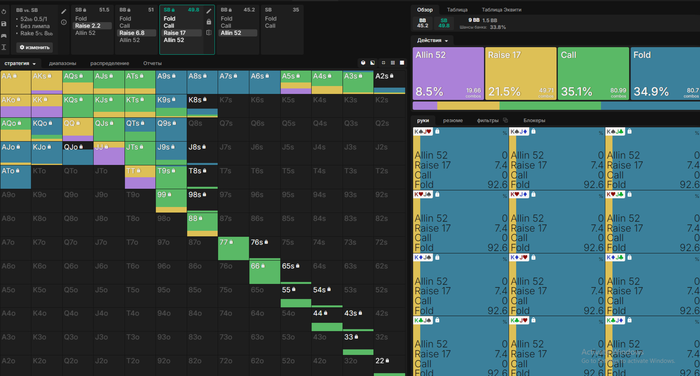
Task: Click Call in the SB 35 node
Action: [x=270, y=26]
